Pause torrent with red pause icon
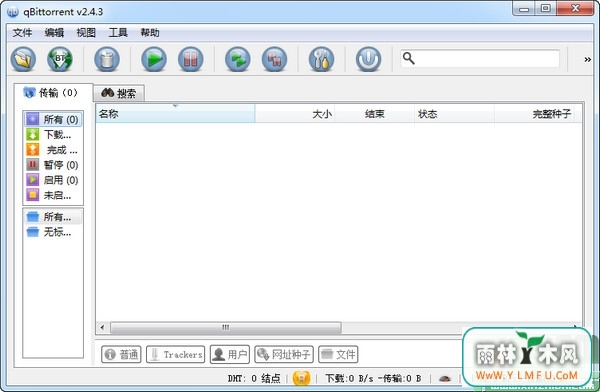Image resolution: width=600 pixels, height=392 pixels. click(191, 59)
